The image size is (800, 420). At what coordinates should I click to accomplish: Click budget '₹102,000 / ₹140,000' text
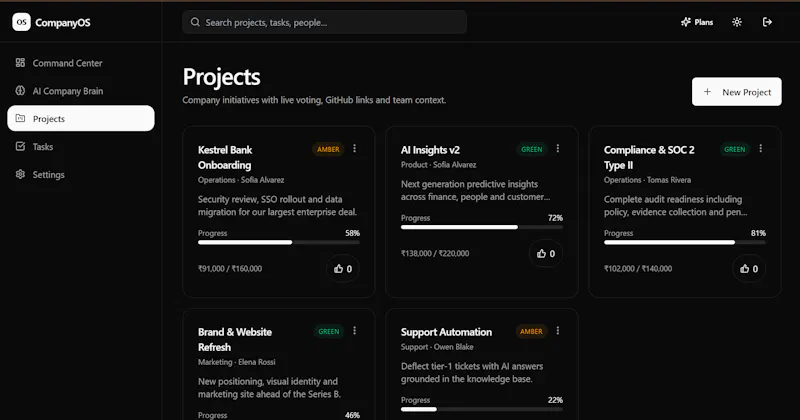[638, 268]
